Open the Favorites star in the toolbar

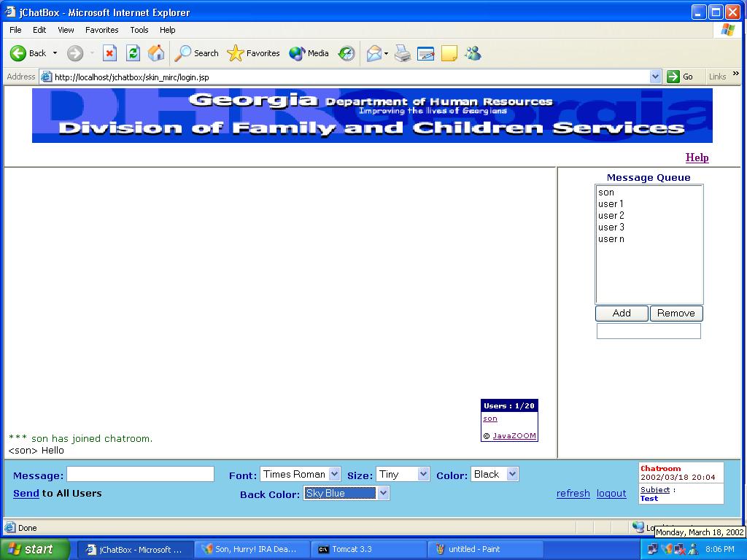(253, 53)
